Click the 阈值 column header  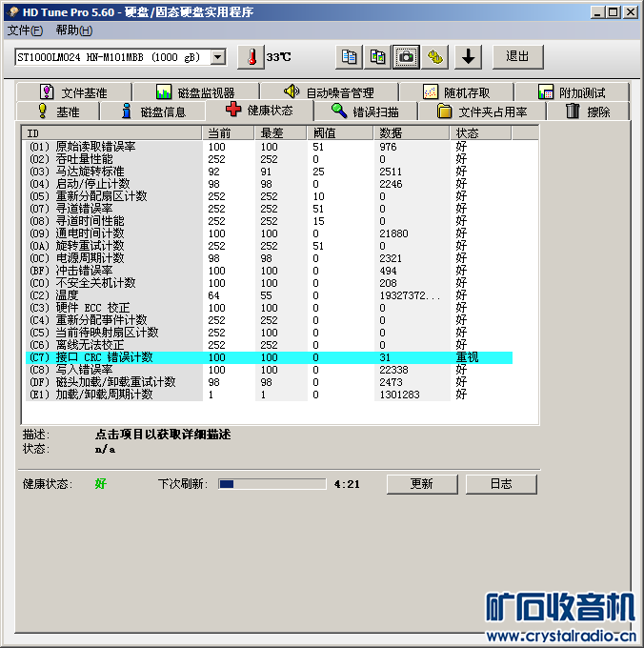click(x=340, y=133)
